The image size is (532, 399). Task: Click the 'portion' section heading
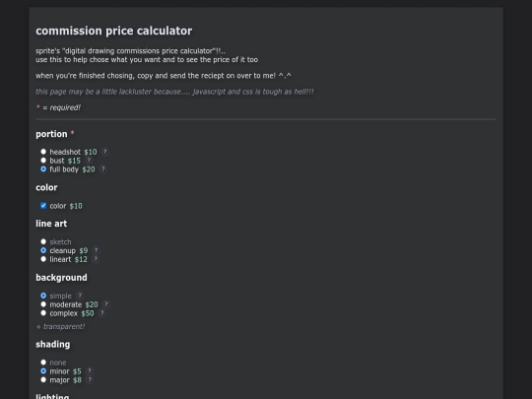[x=51, y=134]
